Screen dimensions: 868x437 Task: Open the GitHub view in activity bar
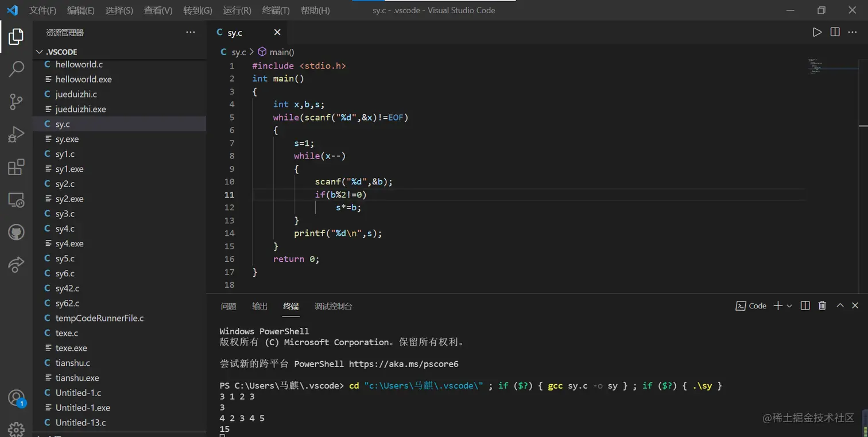pyautogui.click(x=16, y=233)
